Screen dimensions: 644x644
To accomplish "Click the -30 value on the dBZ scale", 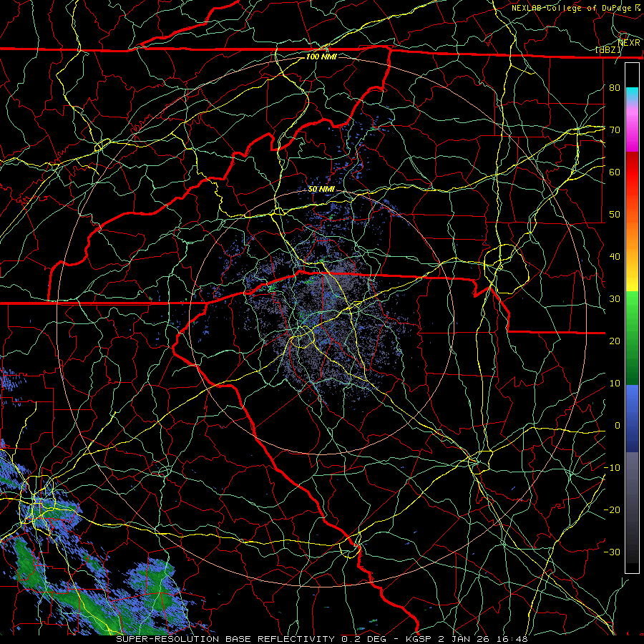I will pyautogui.click(x=612, y=552).
